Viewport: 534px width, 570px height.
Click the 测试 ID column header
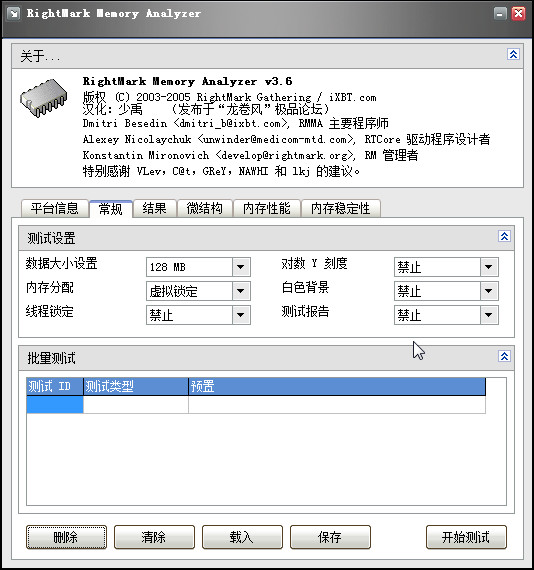point(55,386)
